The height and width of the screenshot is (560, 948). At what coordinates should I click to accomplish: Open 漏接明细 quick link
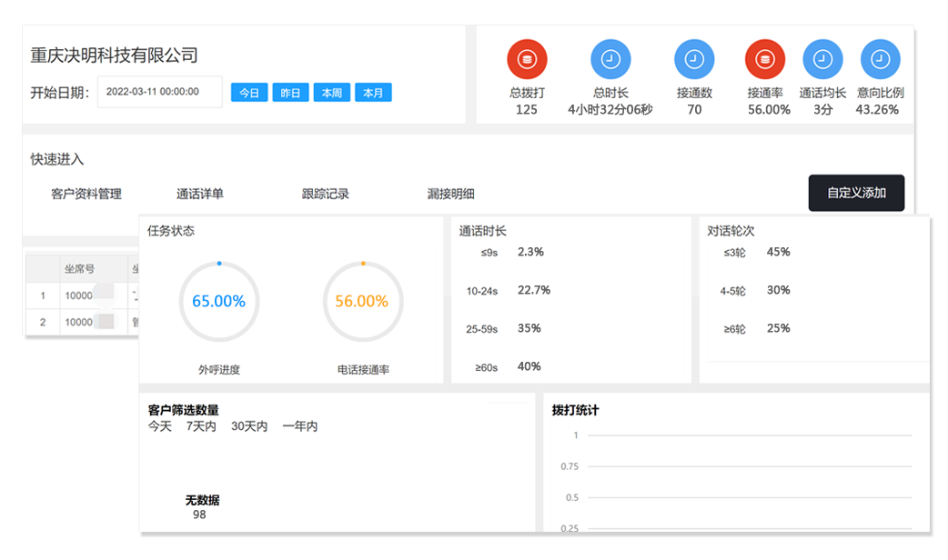point(451,194)
